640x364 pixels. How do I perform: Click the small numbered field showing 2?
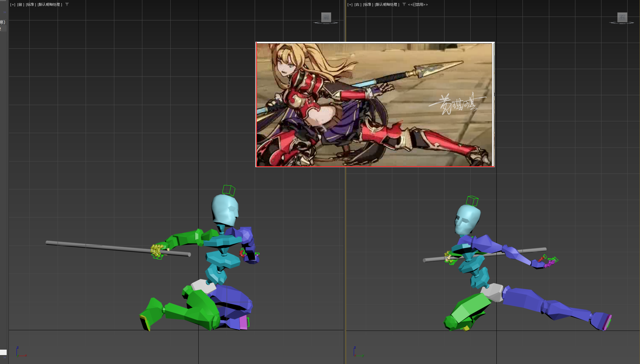point(1,28)
